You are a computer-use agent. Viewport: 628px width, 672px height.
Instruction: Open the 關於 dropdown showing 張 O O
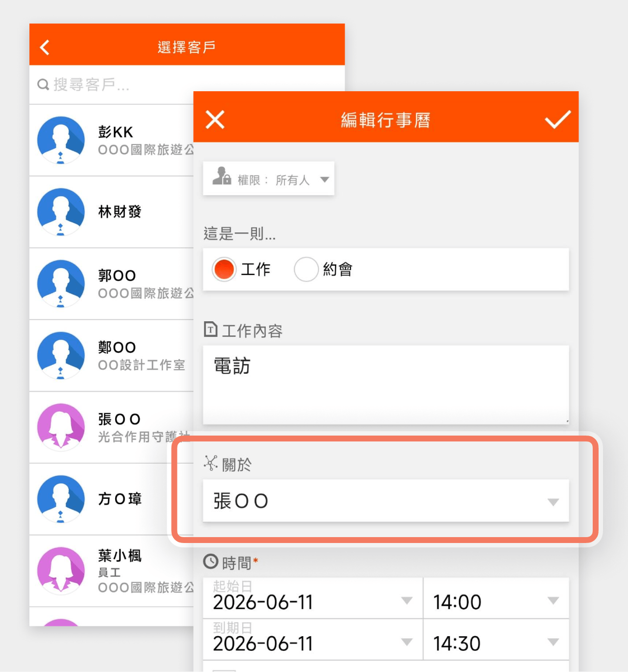pyautogui.click(x=386, y=501)
